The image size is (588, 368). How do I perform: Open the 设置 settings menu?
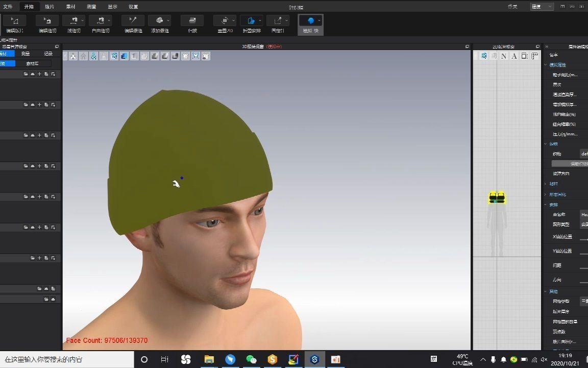134,7
